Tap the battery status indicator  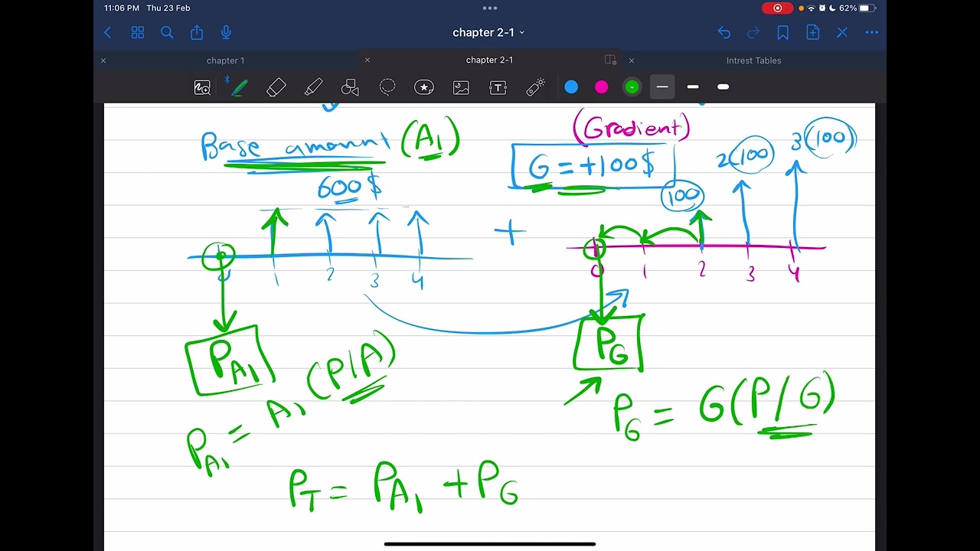click(x=867, y=8)
